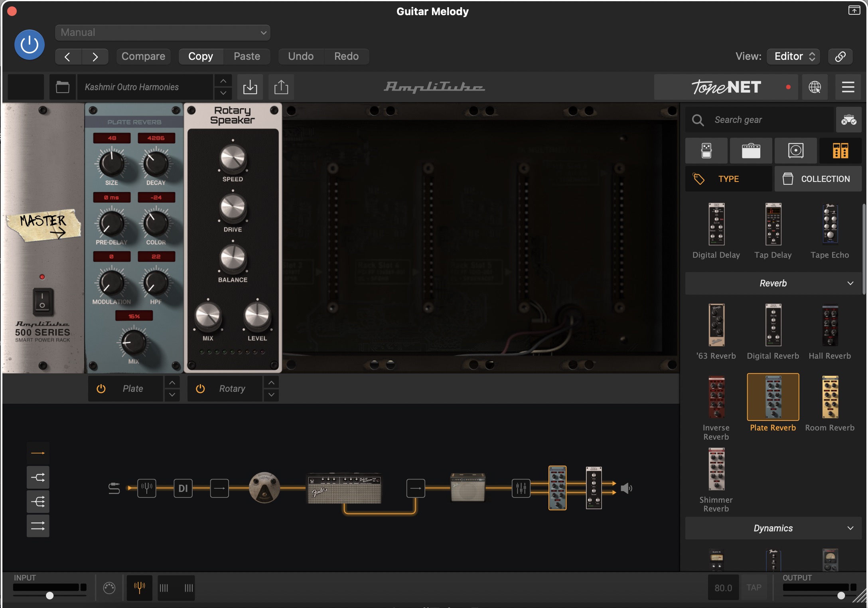The height and width of the screenshot is (608, 868).
Task: Click the Paste button
Action: tap(247, 56)
